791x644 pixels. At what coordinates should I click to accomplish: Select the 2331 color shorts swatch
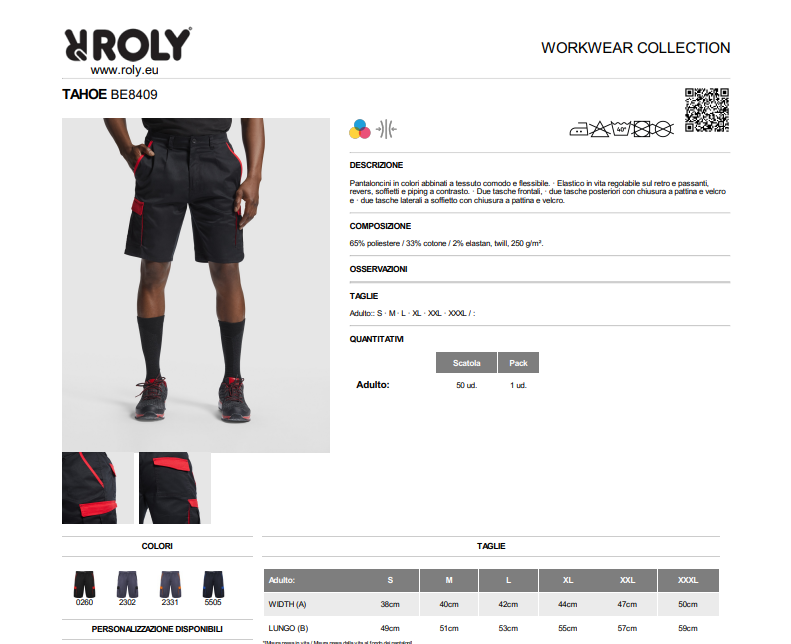coord(170,588)
